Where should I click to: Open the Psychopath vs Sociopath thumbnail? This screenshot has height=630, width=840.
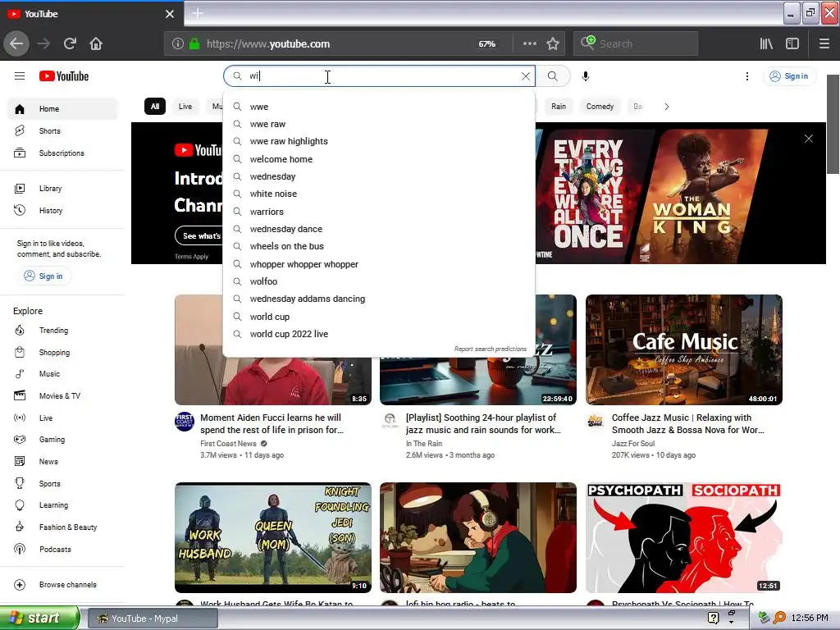(683, 537)
